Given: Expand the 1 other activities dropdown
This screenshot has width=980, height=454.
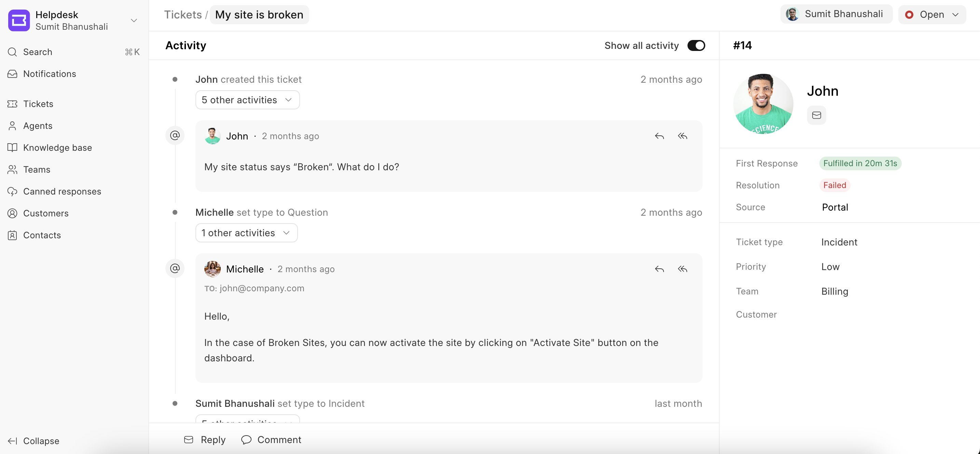Looking at the screenshot, I should tap(246, 233).
